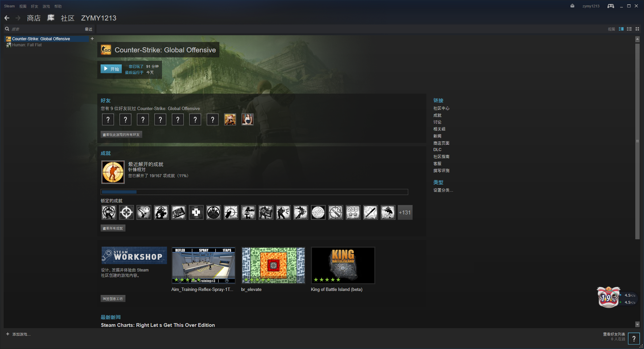Launch Big Picture mode controller icon

611,6
